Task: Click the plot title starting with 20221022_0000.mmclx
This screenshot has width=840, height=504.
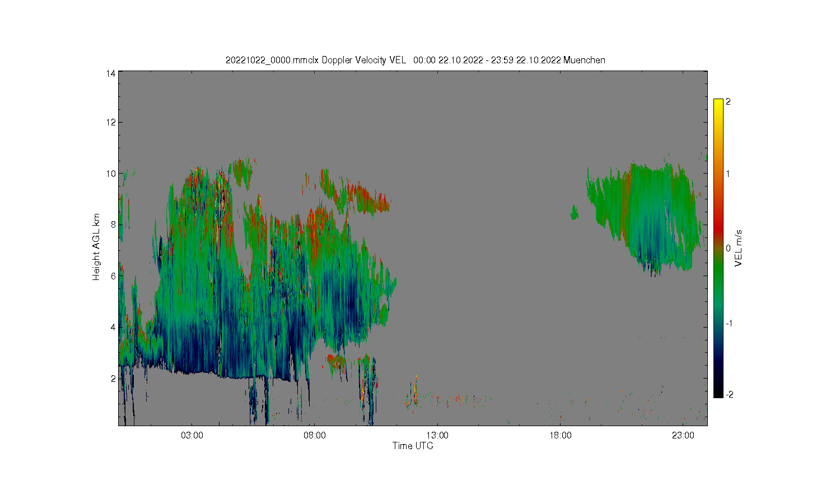Action: click(415, 60)
